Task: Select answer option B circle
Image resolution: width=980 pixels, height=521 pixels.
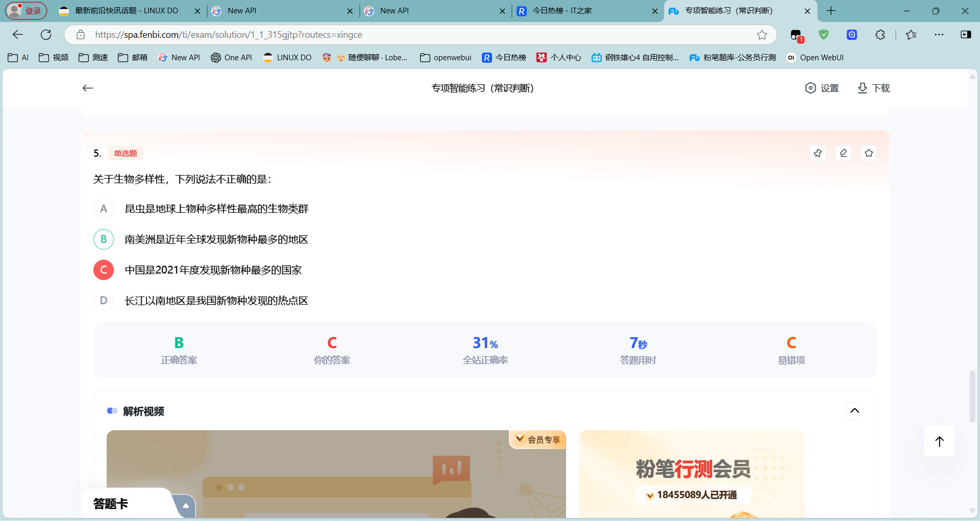Action: [x=104, y=239]
